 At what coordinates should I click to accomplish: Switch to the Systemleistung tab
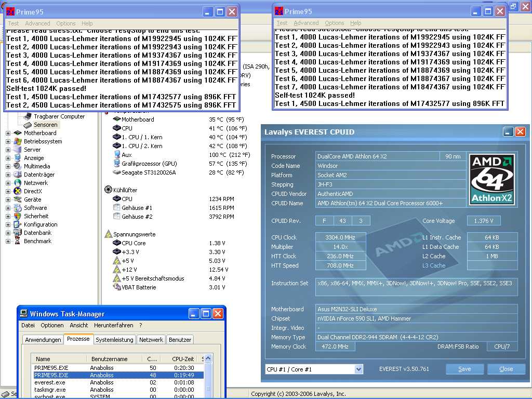tap(114, 340)
